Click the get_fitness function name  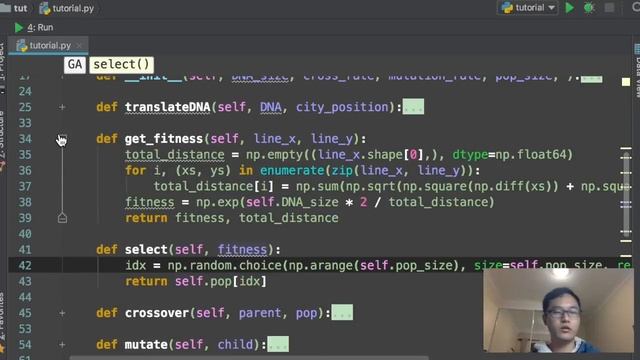click(164, 139)
